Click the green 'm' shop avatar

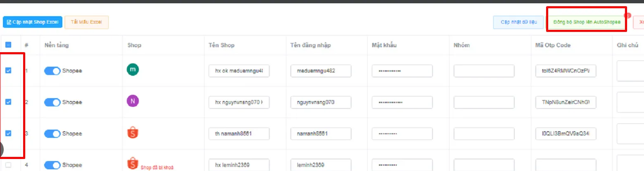(x=133, y=70)
